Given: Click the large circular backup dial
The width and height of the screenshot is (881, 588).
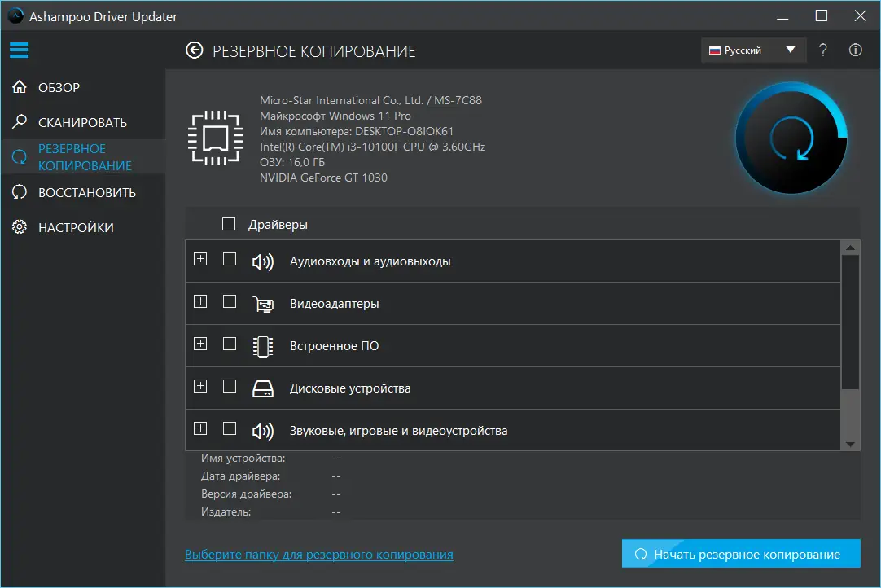Looking at the screenshot, I should coord(791,138).
